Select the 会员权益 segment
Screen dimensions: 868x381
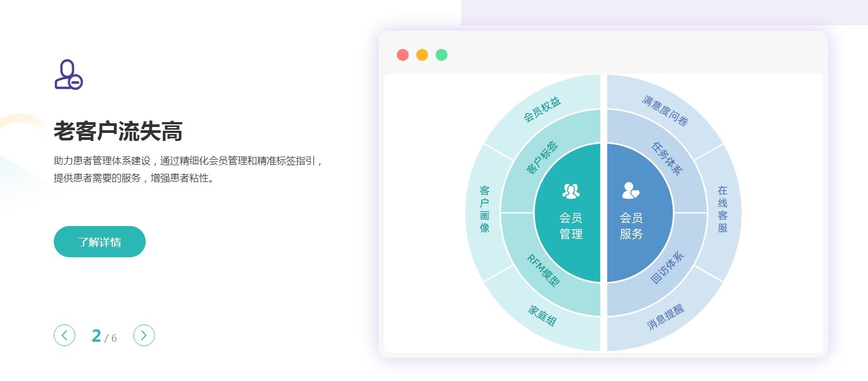(542, 109)
